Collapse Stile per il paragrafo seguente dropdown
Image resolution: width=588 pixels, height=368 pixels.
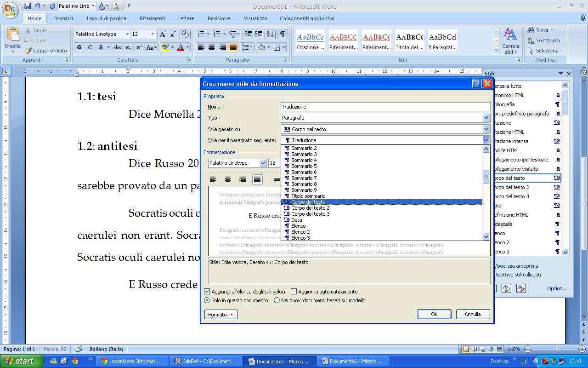[486, 140]
